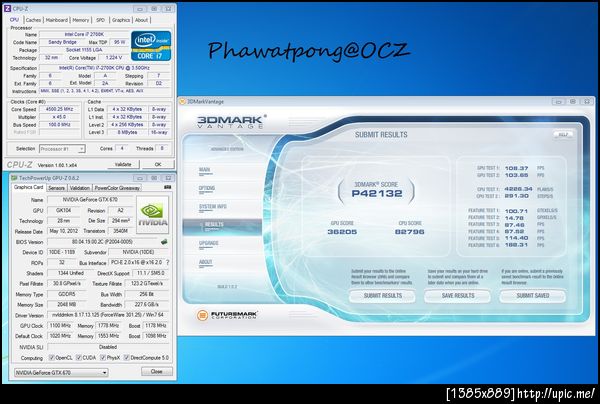Image resolution: width=600 pixels, height=404 pixels.
Task: Switch to CPU-Z About tab
Action: (x=141, y=20)
